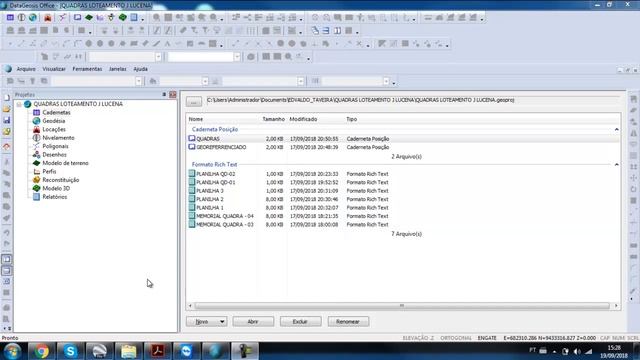Click the '...' browse button beside the file path

coord(194,102)
